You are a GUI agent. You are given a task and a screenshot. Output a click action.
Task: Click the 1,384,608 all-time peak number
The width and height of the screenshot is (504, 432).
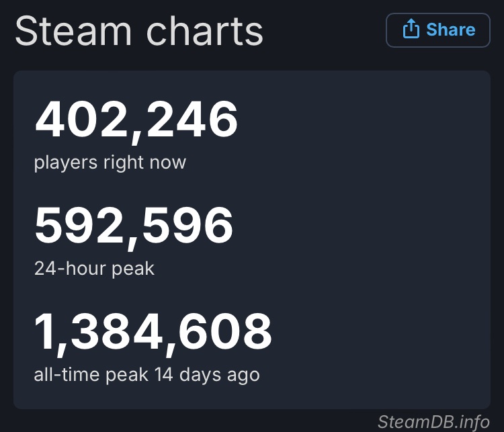click(153, 332)
